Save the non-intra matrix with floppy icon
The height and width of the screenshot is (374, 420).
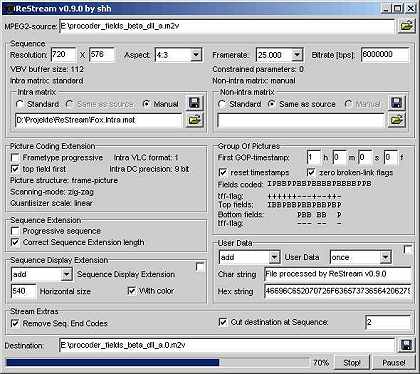396,103
